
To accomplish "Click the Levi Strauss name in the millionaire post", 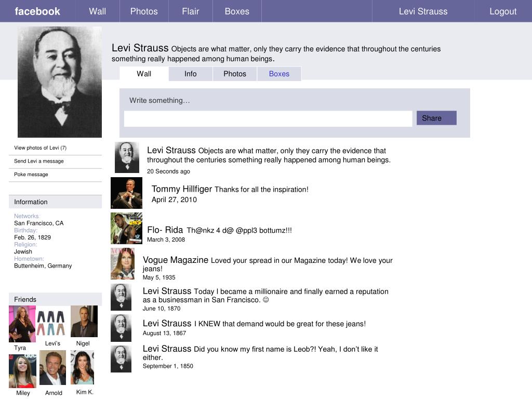I will 167,291.
